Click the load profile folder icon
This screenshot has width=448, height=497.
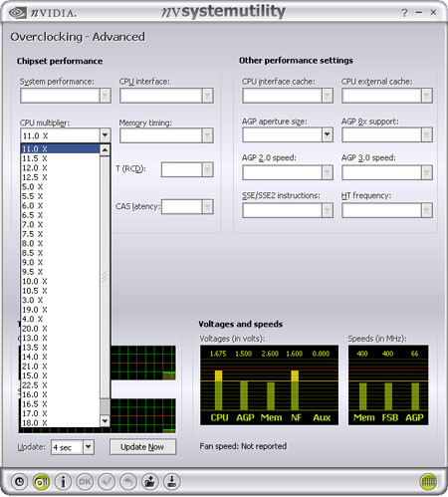(150, 481)
